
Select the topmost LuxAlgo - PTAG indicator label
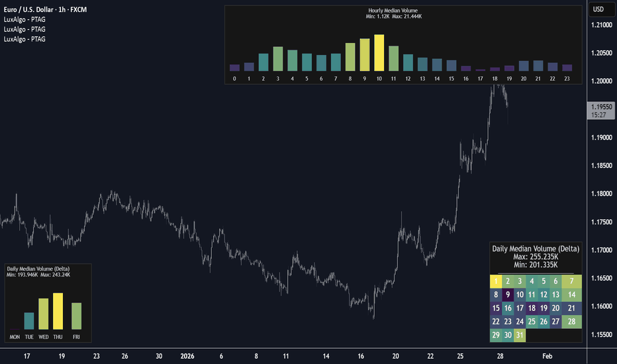tap(25, 19)
